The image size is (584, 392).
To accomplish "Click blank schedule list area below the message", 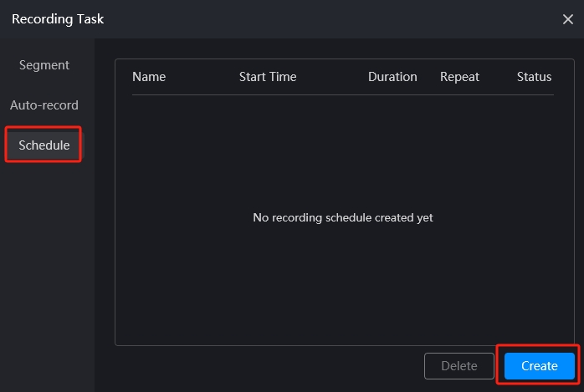I will tap(345, 287).
